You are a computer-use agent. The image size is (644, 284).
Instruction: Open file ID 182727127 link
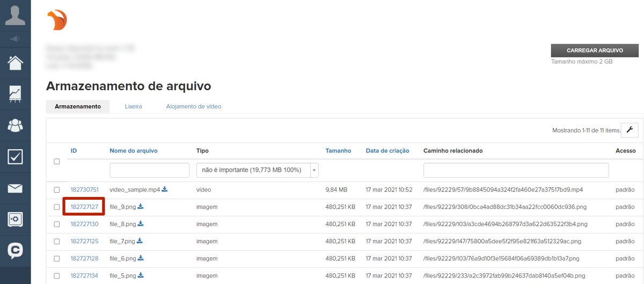(84, 207)
